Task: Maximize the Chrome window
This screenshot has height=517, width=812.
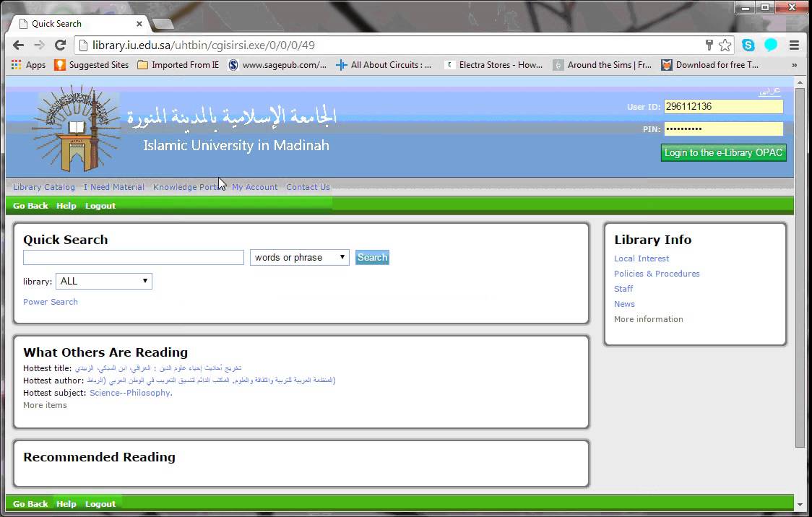Action: (765, 7)
